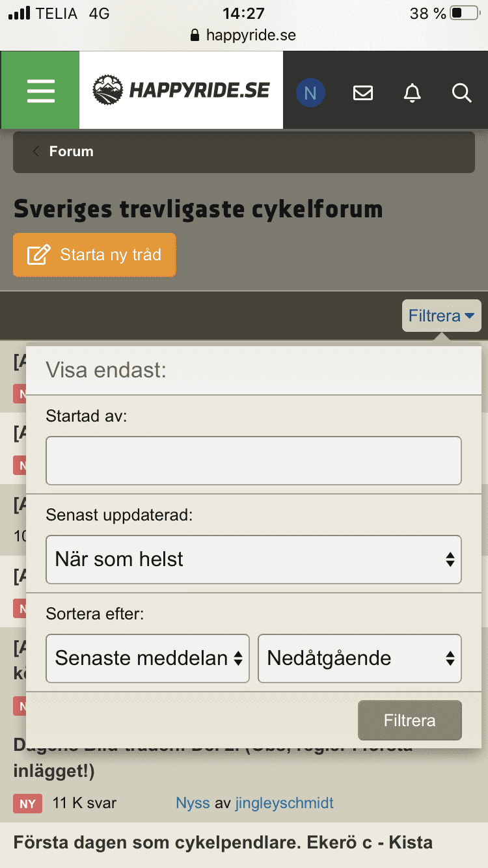Tap the pencil icon on Starta ny tråd
Viewport: 488px width, 868px height.
[x=38, y=254]
